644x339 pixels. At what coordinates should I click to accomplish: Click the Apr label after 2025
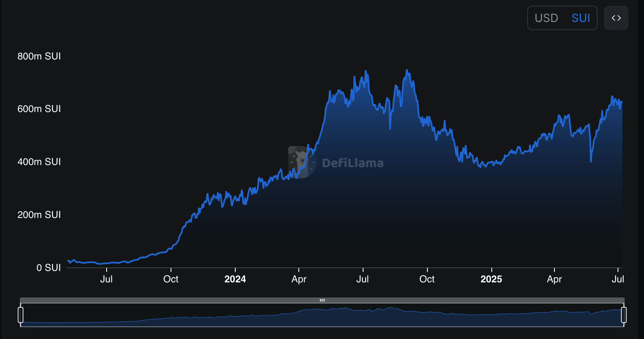(554, 279)
